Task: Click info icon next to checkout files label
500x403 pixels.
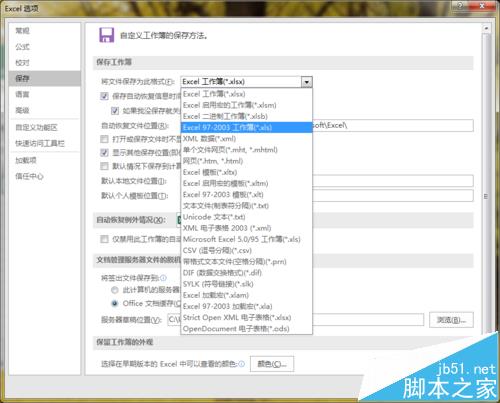Action: point(163,278)
